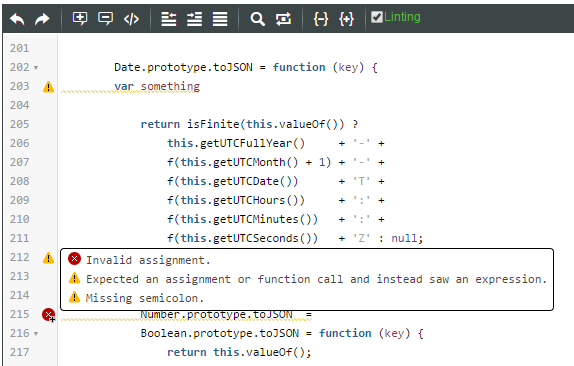The height and width of the screenshot is (366, 574).
Task: Click 'null;' on line 211
Action: 407,239
